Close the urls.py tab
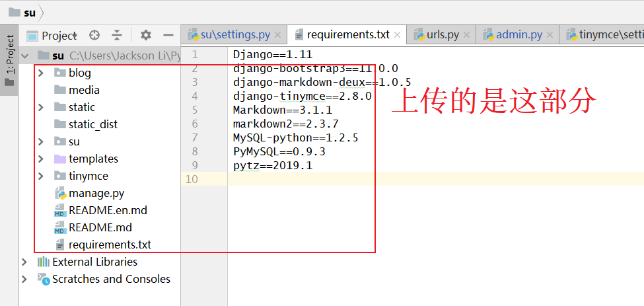The image size is (644, 306). [x=466, y=35]
